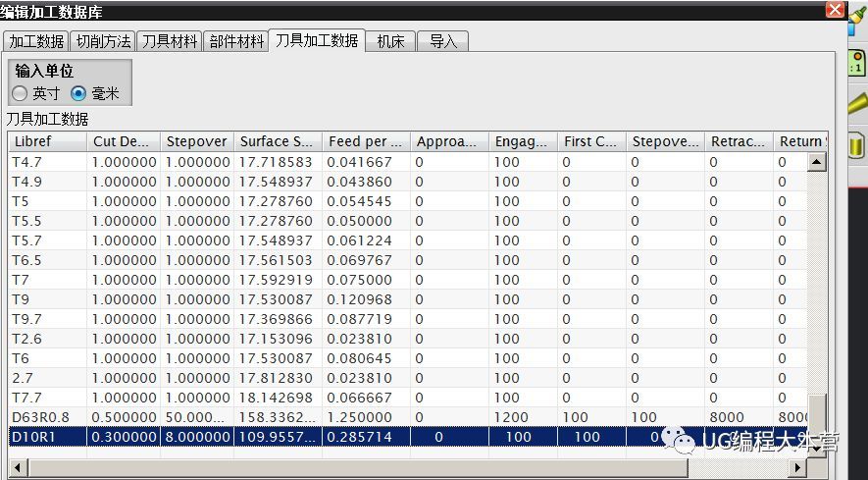Select the T9.7 tool row
This screenshot has height=480, width=868.
coord(408,319)
